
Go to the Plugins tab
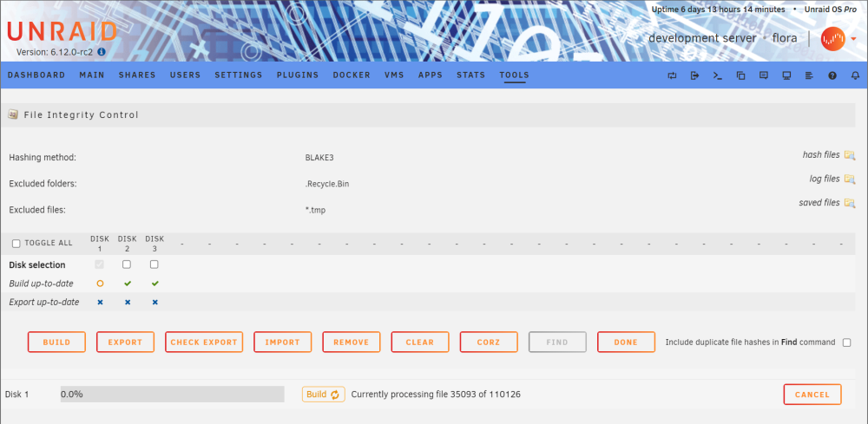[298, 75]
